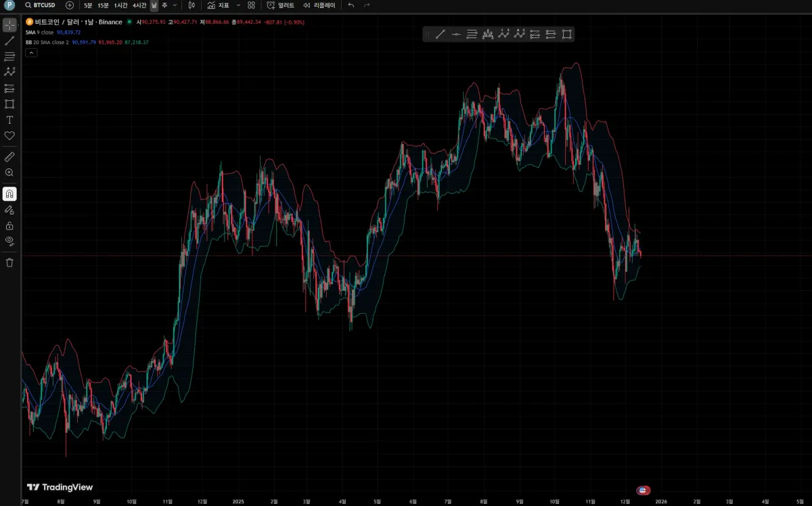The height and width of the screenshot is (506, 812).
Task: Start bar replay with 리플레이
Action: [x=319, y=5]
